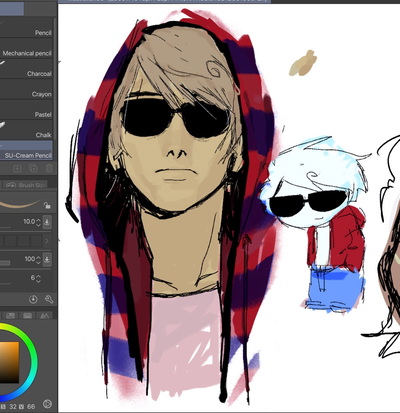Click the tan color test blob on canvas

pyautogui.click(x=303, y=63)
